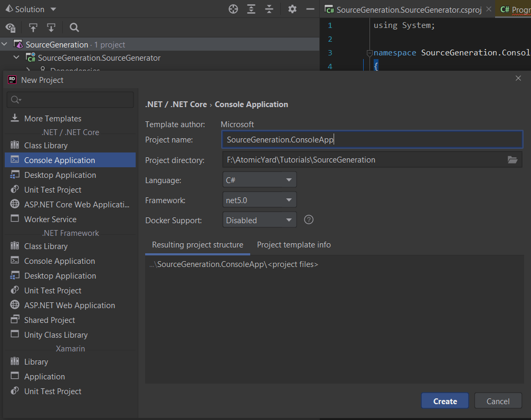Click the 'Microsoft' template author text
Screen dimensions: 531x420
point(237,125)
